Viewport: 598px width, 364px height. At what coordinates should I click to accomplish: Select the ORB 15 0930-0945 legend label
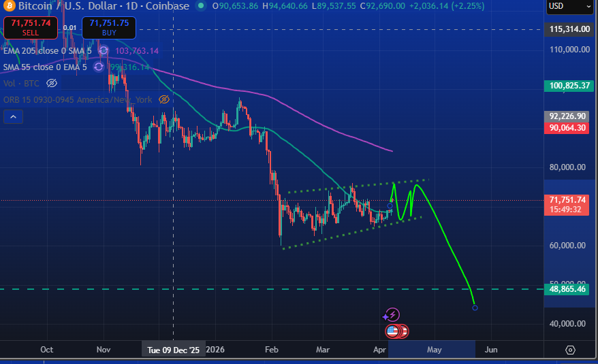[78, 99]
